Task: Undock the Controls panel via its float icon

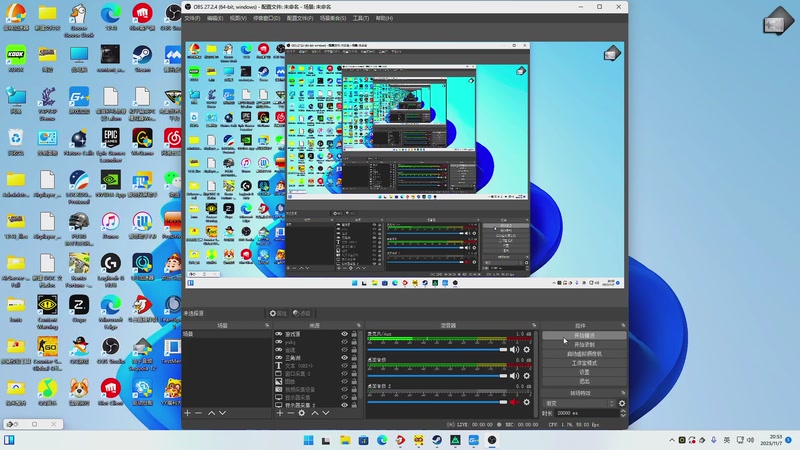Action: click(623, 326)
